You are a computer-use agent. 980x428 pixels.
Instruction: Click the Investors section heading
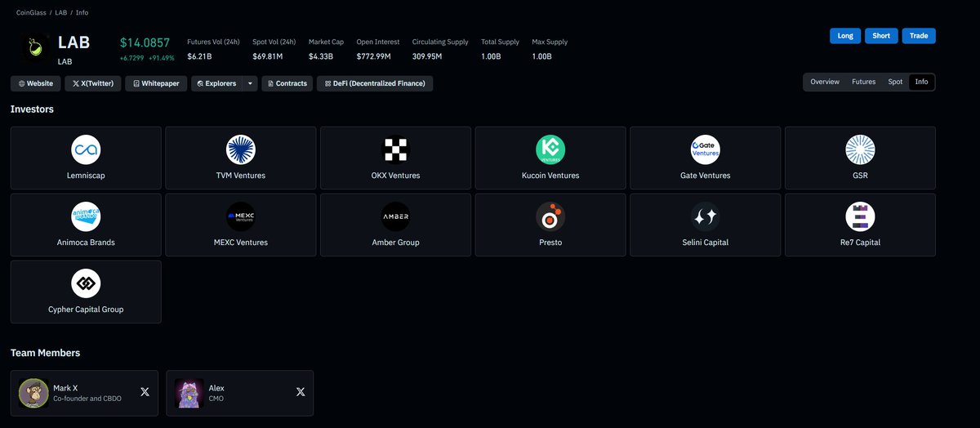[x=32, y=109]
